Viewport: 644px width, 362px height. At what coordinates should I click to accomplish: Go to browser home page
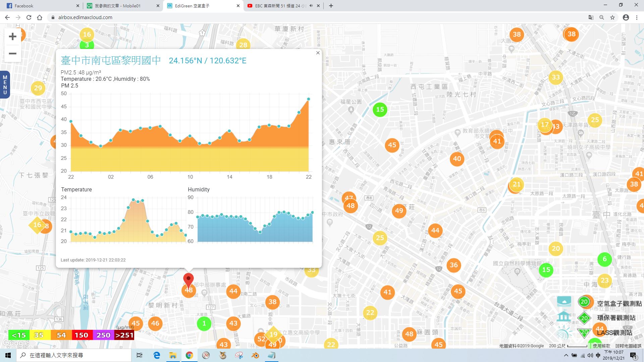coord(40,17)
